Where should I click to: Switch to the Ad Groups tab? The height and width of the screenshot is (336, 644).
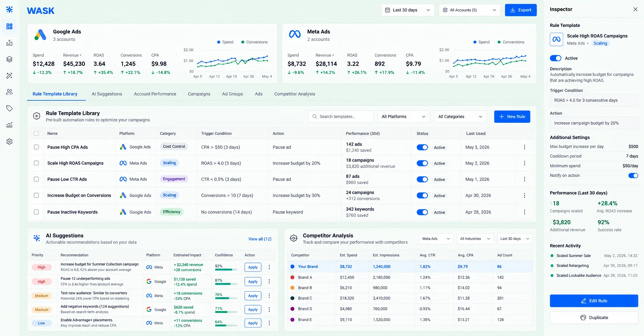point(233,94)
